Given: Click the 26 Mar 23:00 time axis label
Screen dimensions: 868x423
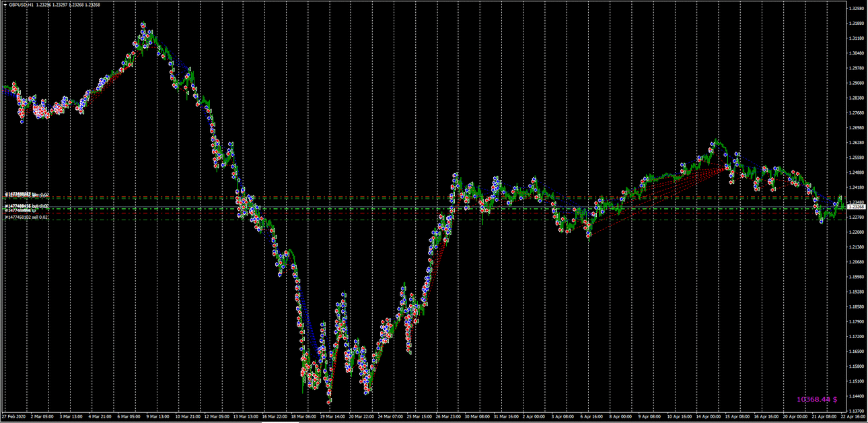Looking at the screenshot, I should point(449,418).
